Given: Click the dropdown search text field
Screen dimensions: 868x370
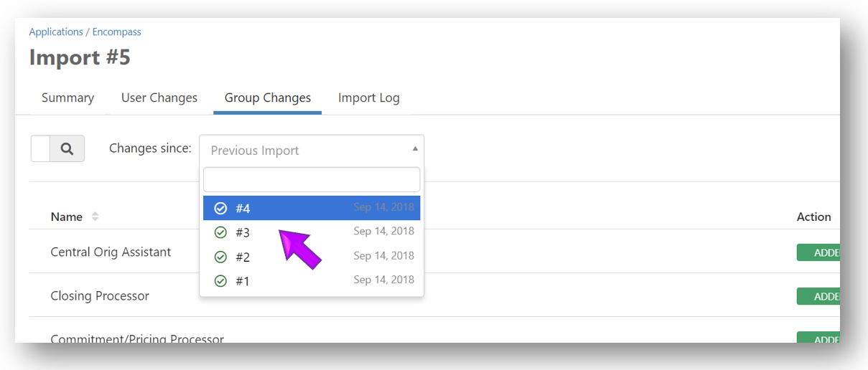Looking at the screenshot, I should tap(312, 179).
